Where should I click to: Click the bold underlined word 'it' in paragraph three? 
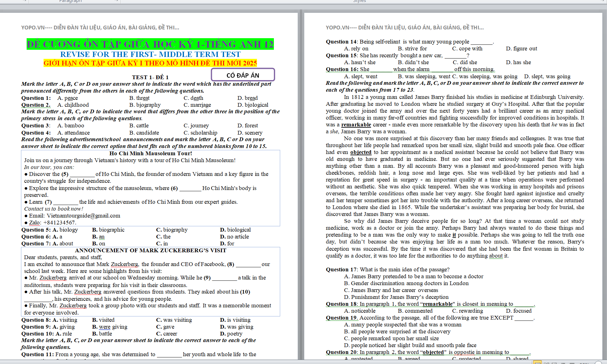tap(454, 235)
